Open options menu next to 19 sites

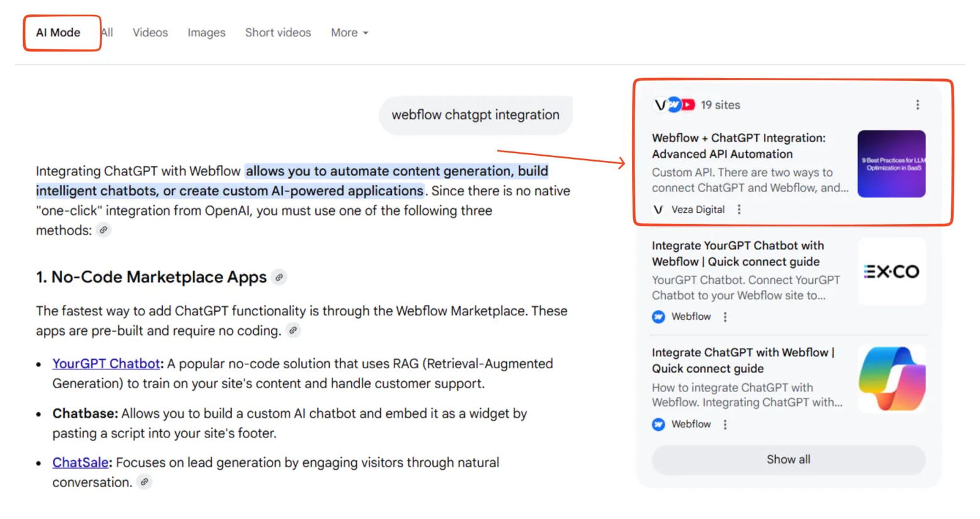point(917,105)
